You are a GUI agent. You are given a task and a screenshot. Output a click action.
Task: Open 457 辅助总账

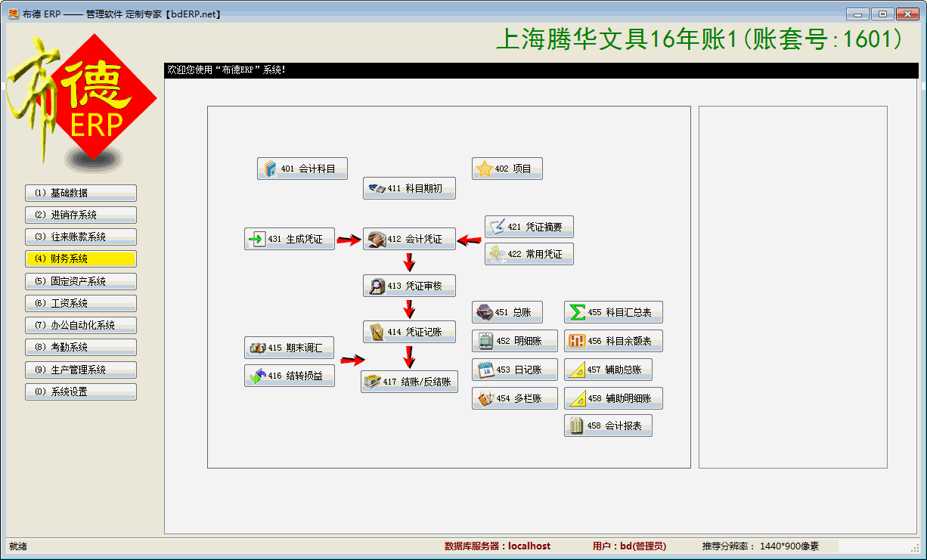(608, 370)
